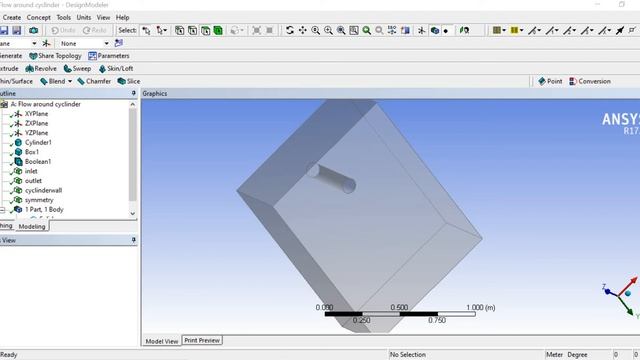Click the Point feature tool
This screenshot has width=640, height=360.
pyautogui.click(x=550, y=81)
